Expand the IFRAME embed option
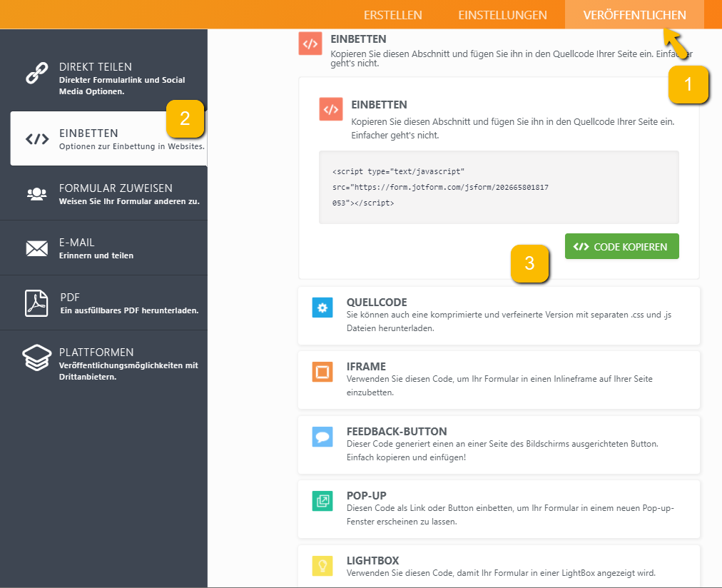722x588 pixels. 498,380
